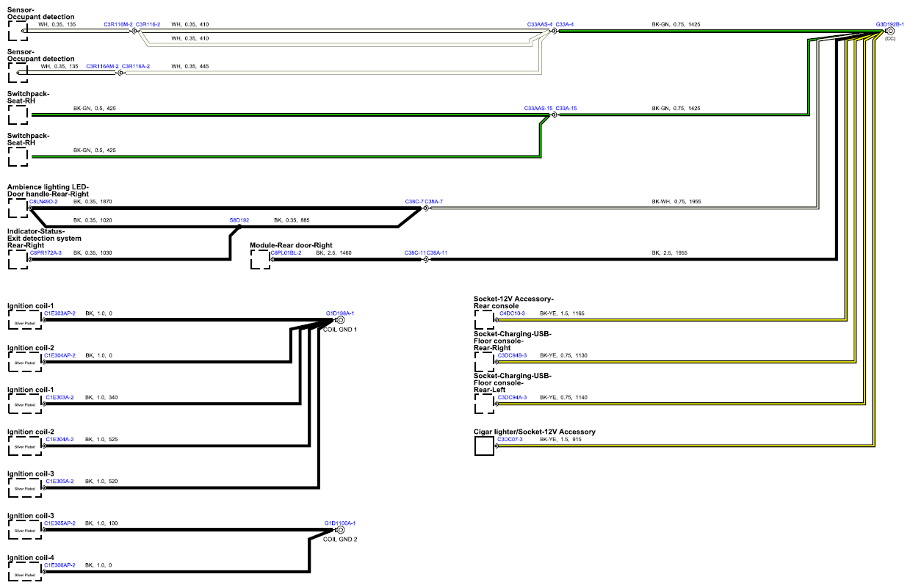Open connector link C3DC94A-3
The width and height of the screenshot is (910, 588).
pos(512,397)
